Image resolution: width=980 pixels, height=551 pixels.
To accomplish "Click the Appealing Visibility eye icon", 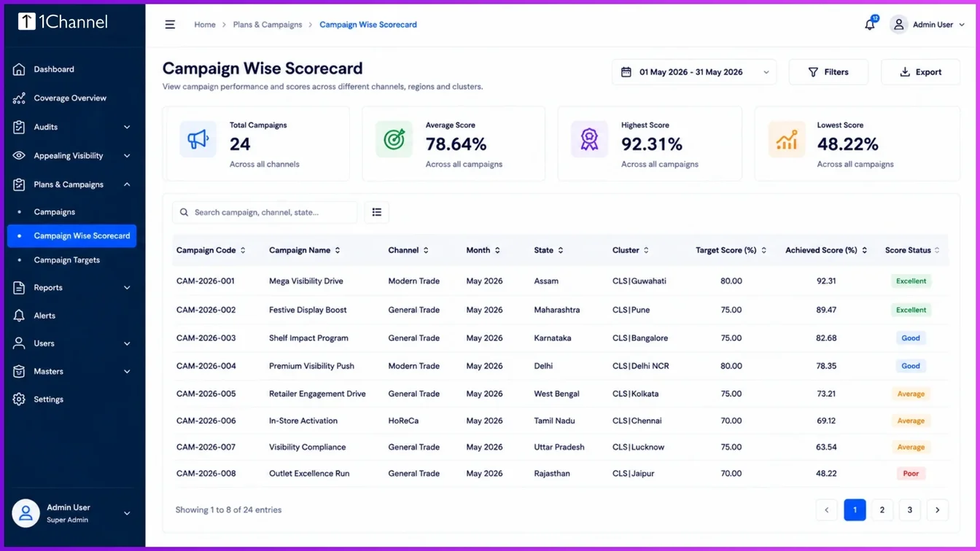I will (x=19, y=155).
